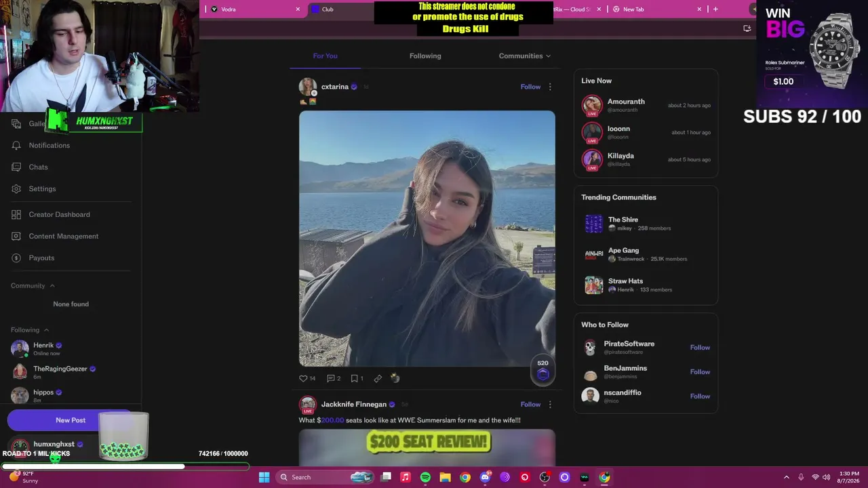
Task: Open the crowned reaction icon on cxtarina post
Action: [x=395, y=378]
